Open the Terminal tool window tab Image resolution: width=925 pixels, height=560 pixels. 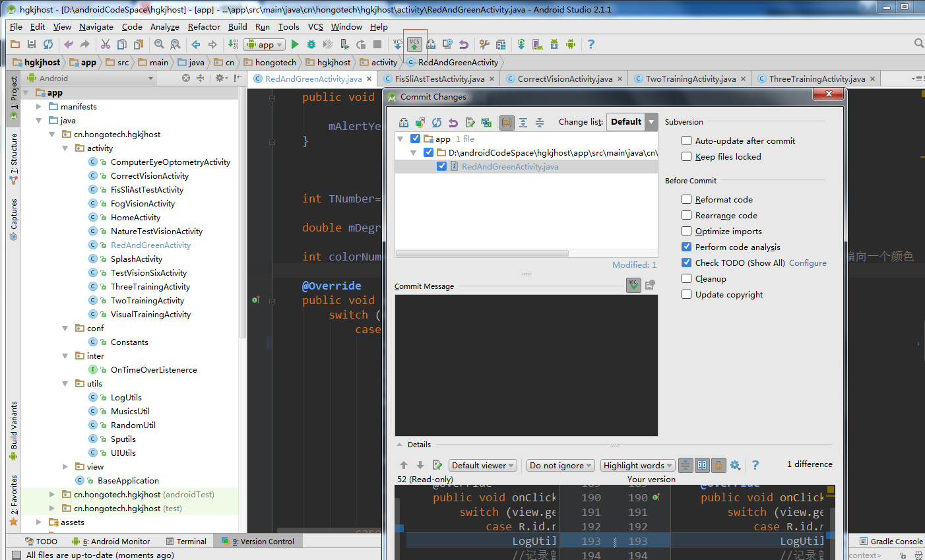186,542
